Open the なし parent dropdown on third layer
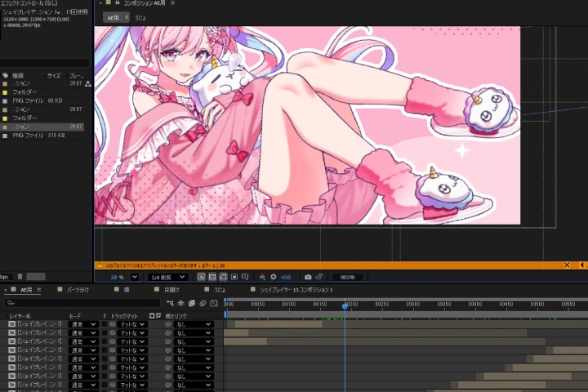 click(x=194, y=341)
